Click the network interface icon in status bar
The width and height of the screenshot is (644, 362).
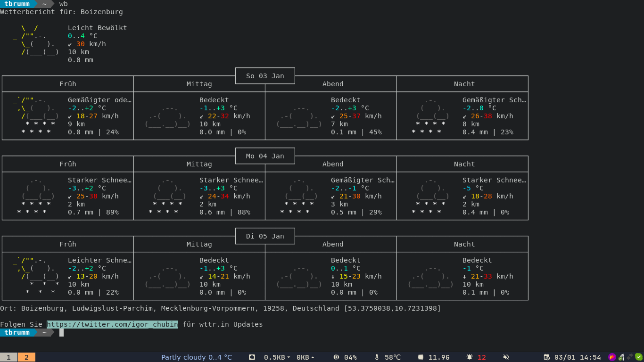pyautogui.click(x=252, y=357)
